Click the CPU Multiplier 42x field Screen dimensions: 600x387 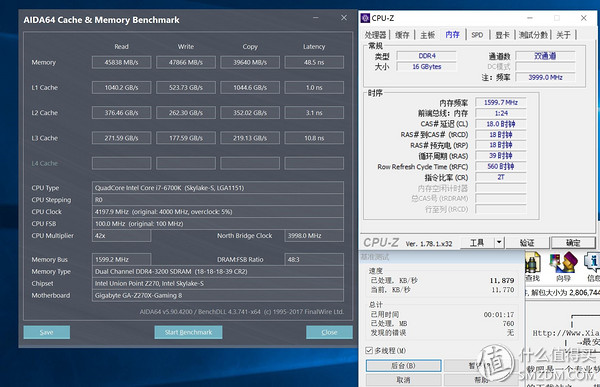[121, 236]
